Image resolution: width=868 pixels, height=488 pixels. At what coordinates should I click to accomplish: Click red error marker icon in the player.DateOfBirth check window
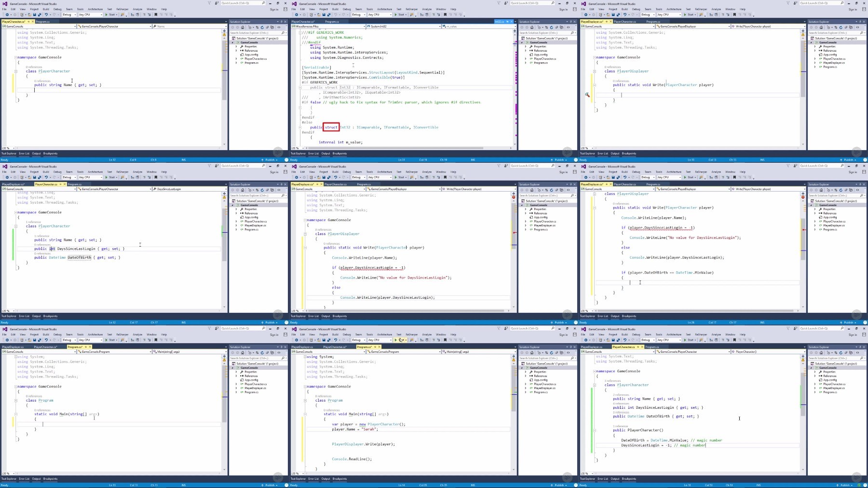point(803,197)
